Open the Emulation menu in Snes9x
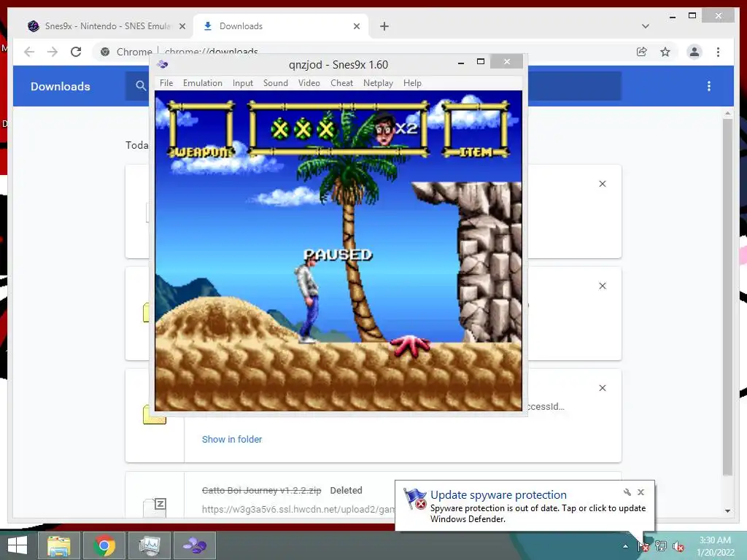Image resolution: width=747 pixels, height=560 pixels. [203, 83]
